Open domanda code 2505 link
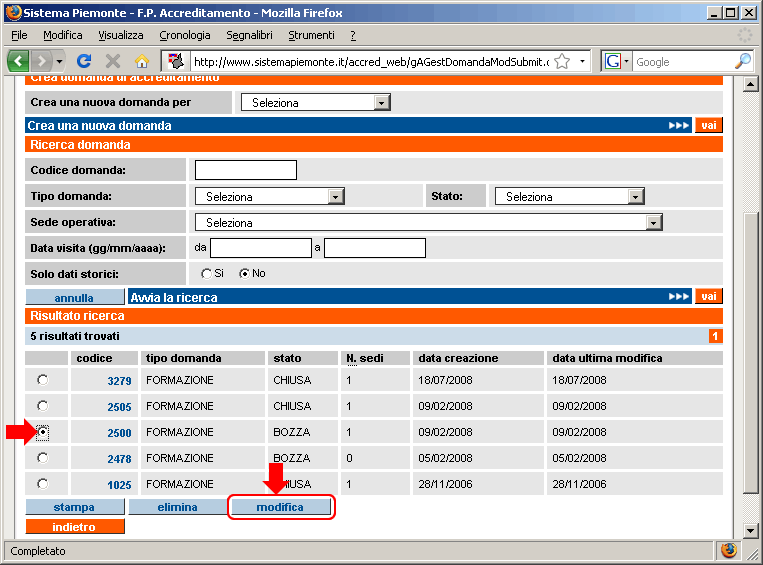The width and height of the screenshot is (763, 565). click(x=119, y=407)
